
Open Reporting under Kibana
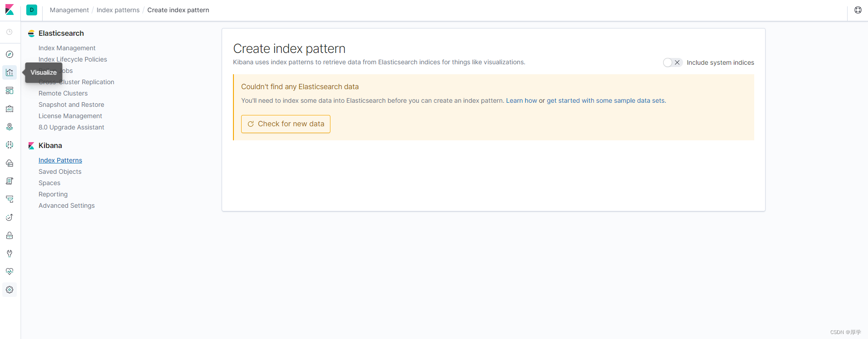(53, 194)
